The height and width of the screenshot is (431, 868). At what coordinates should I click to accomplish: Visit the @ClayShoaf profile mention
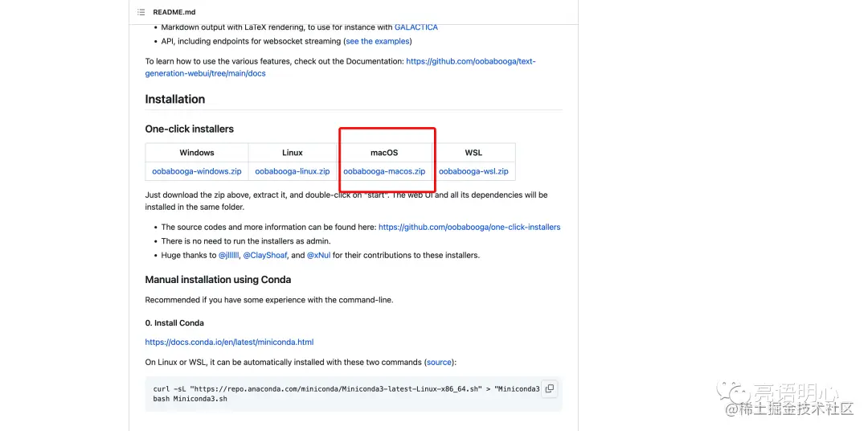coord(265,256)
